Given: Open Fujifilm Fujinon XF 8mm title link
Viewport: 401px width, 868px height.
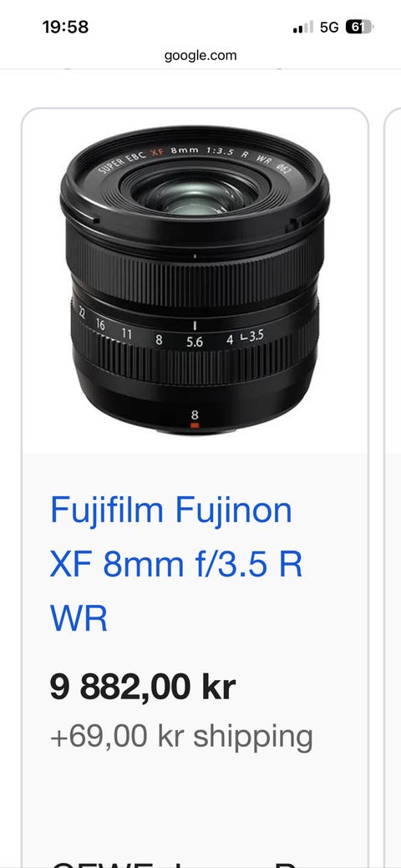Looking at the screenshot, I should 176,565.
